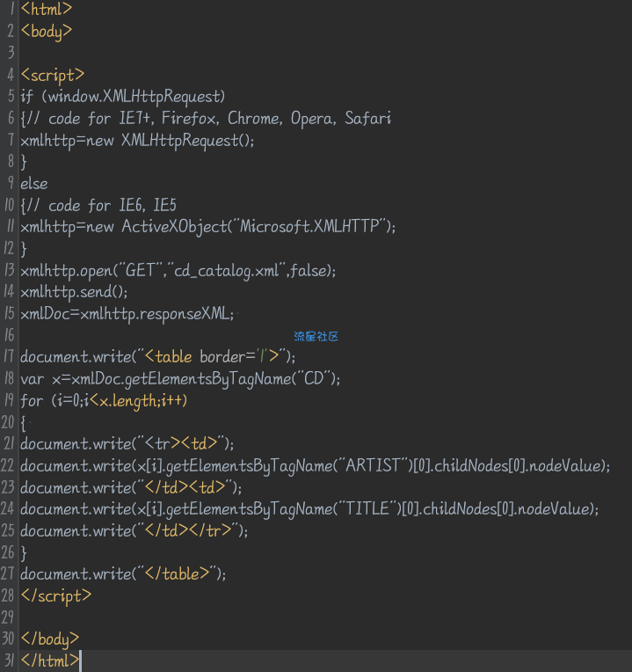Click the xmlDoc=xmlhttp.responseXML assignment
The image size is (632, 672).
pyautogui.click(x=127, y=313)
